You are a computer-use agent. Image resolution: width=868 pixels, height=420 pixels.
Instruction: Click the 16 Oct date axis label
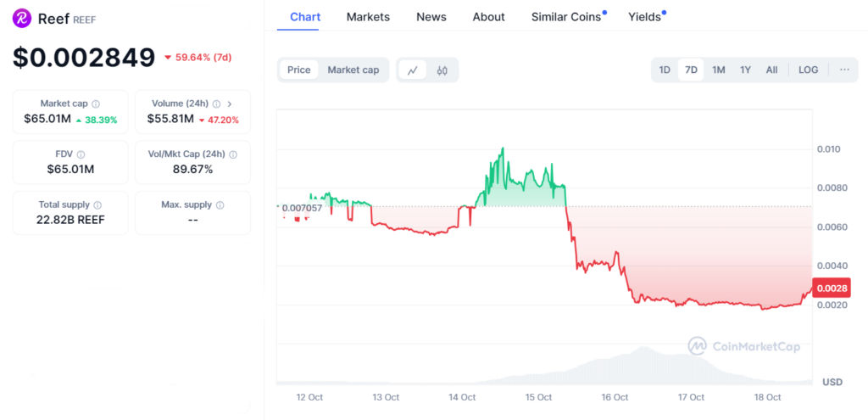615,397
